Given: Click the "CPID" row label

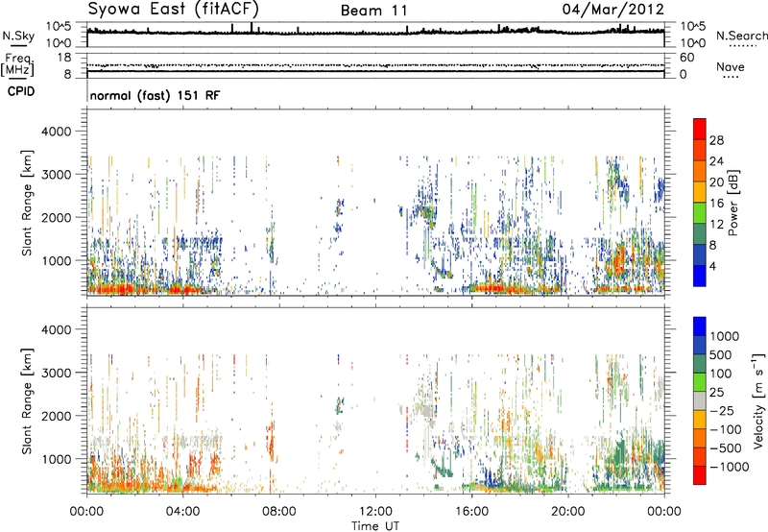Looking at the screenshot, I should [x=21, y=91].
